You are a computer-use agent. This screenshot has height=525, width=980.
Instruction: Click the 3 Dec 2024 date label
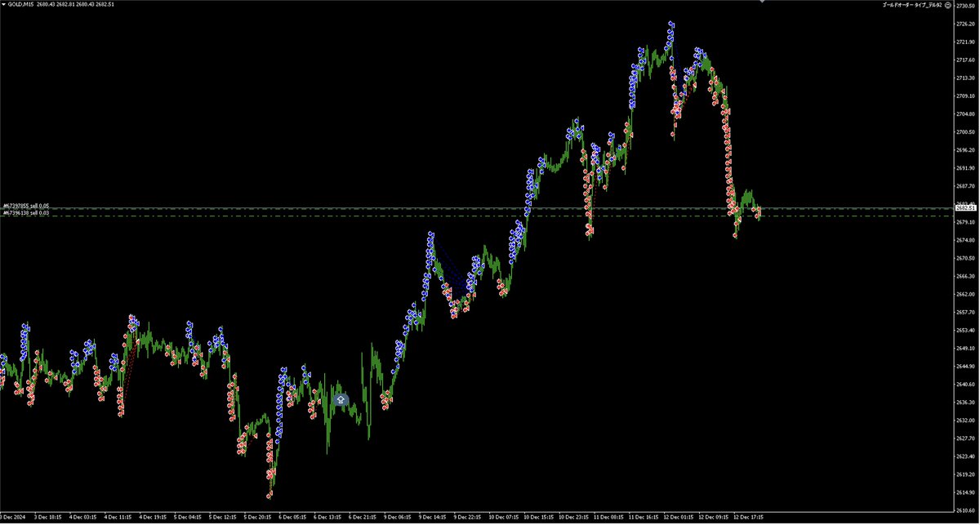click(x=14, y=517)
